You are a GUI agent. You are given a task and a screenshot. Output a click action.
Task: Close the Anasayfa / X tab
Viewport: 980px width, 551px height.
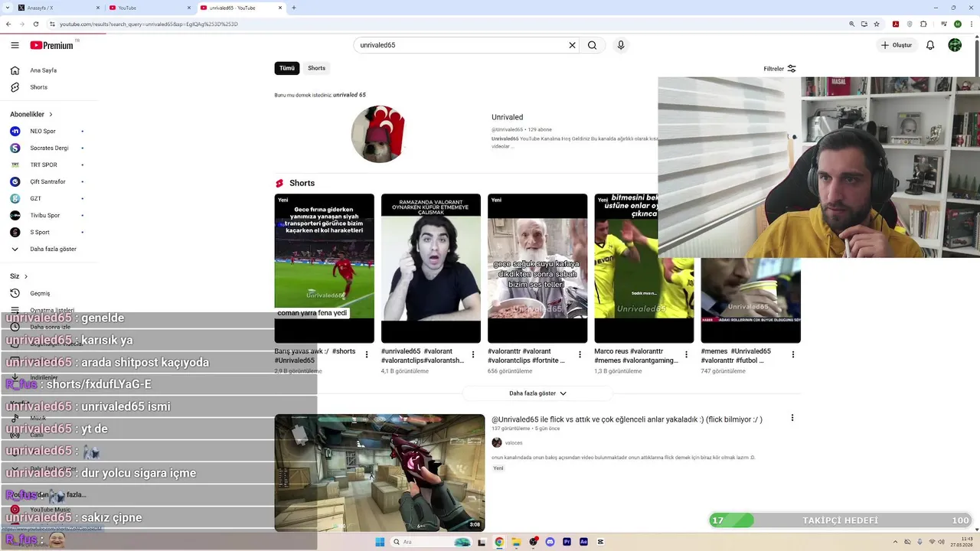pyautogui.click(x=98, y=8)
